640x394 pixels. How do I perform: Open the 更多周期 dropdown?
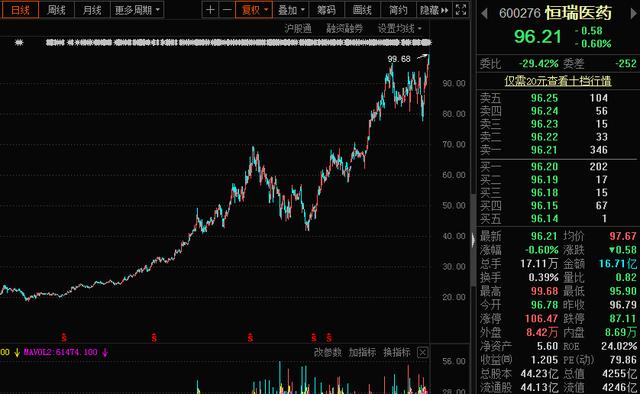137,9
